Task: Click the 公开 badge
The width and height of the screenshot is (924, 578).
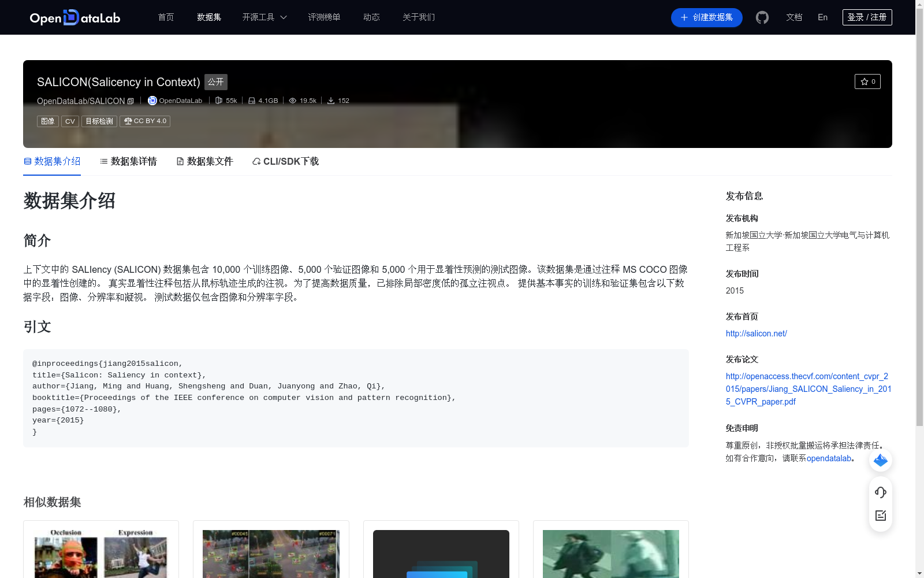Action: pyautogui.click(x=216, y=82)
